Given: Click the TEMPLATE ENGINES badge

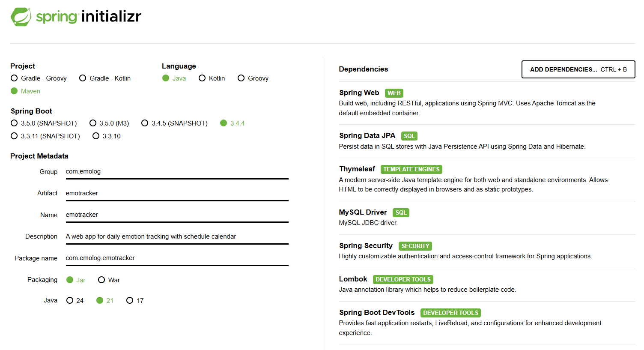Looking at the screenshot, I should point(411,169).
